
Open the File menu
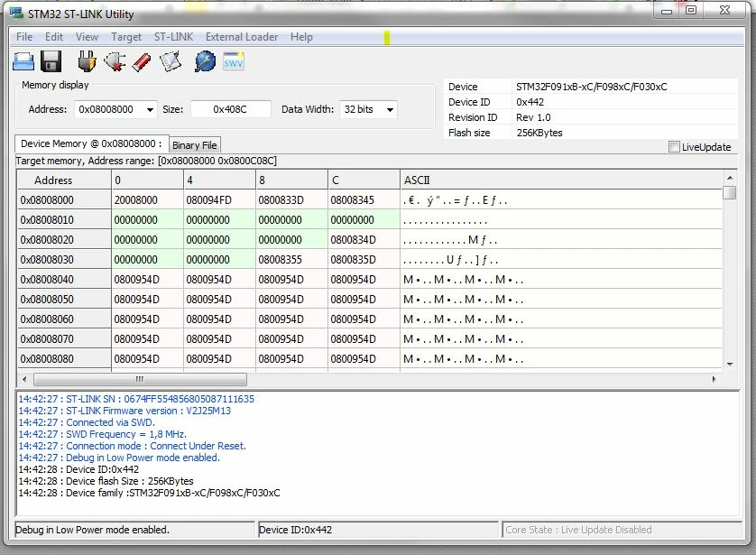pos(24,37)
